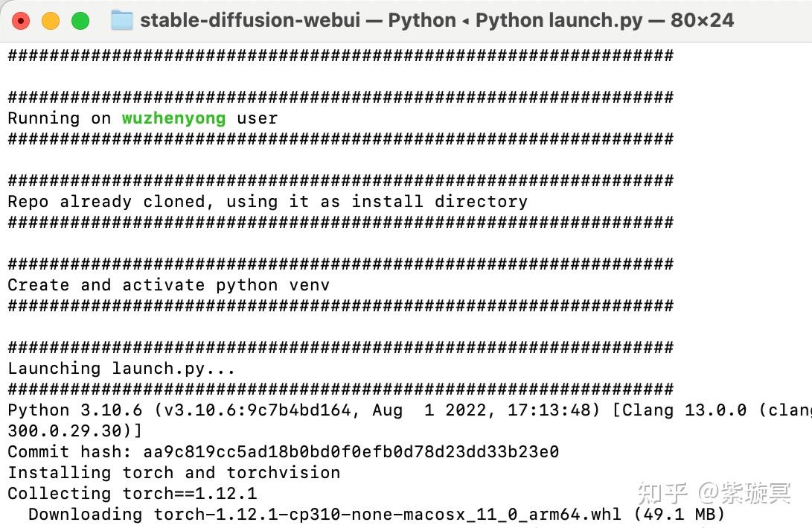Click the commit hash value aa9c819cc5ad…
812x528 pixels.
click(351, 452)
